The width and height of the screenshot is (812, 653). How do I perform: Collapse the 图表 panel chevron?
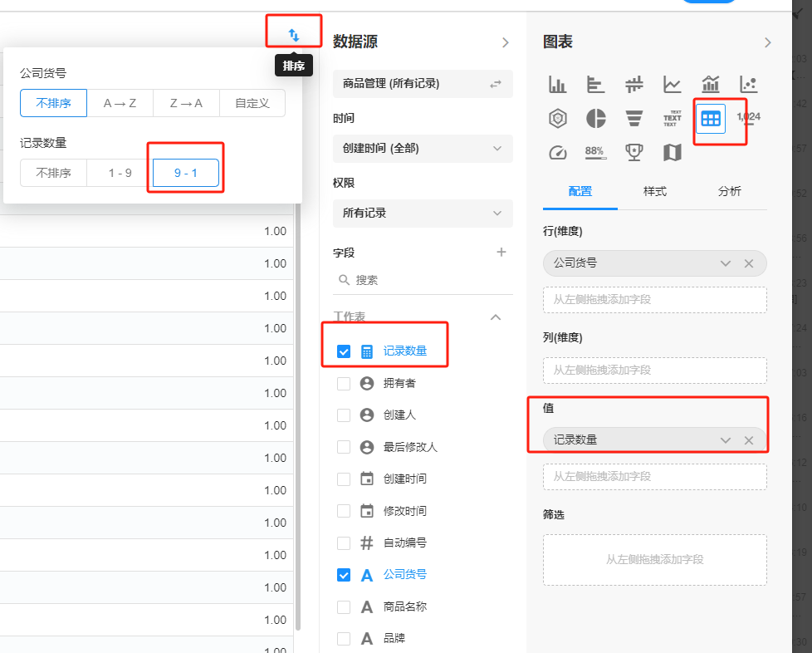coord(767,42)
